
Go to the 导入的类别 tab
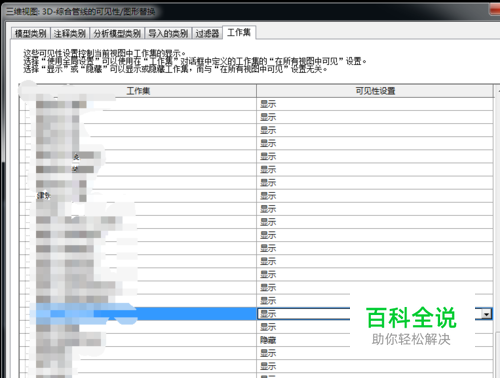point(168,33)
